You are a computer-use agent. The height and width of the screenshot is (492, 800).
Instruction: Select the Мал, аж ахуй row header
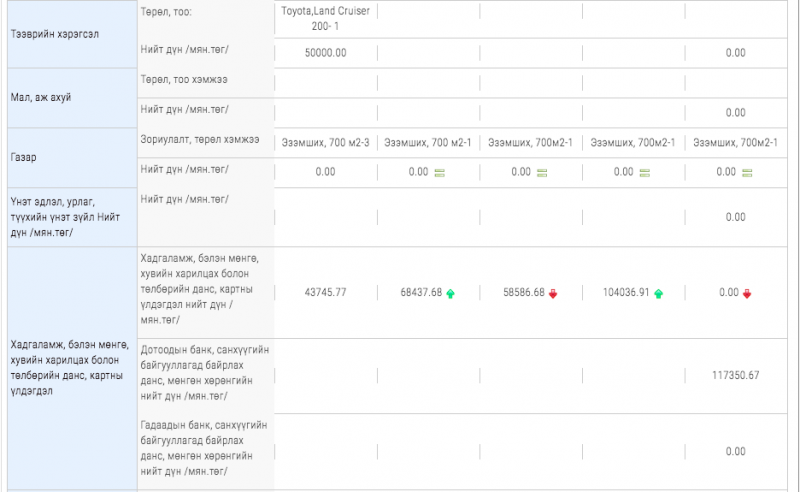tap(69, 97)
